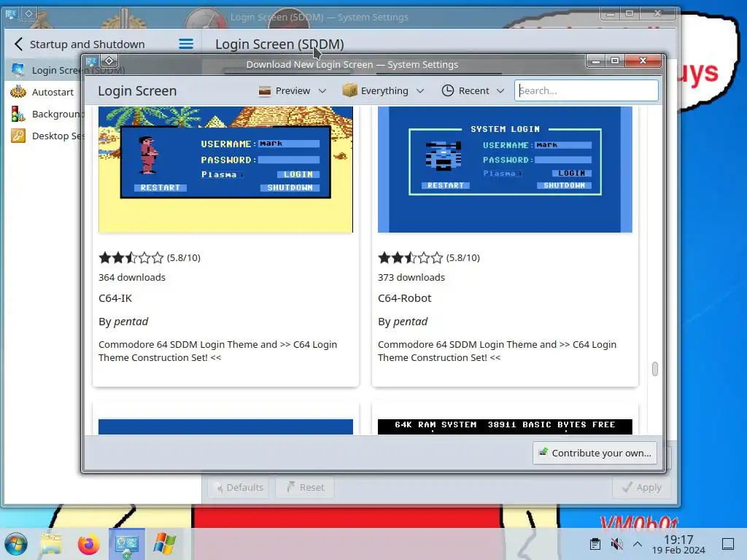The height and width of the screenshot is (560, 747).
Task: Click the show desktop button in taskbar
Action: [728, 544]
